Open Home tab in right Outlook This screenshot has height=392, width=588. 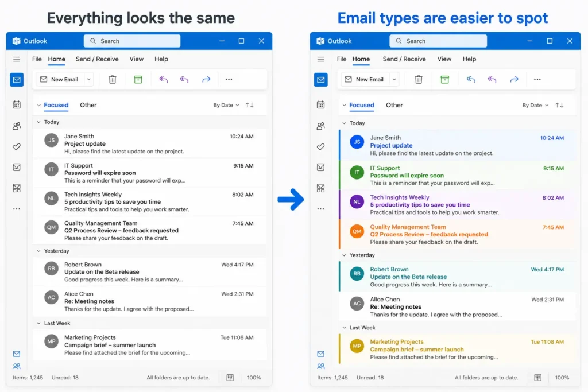point(361,59)
